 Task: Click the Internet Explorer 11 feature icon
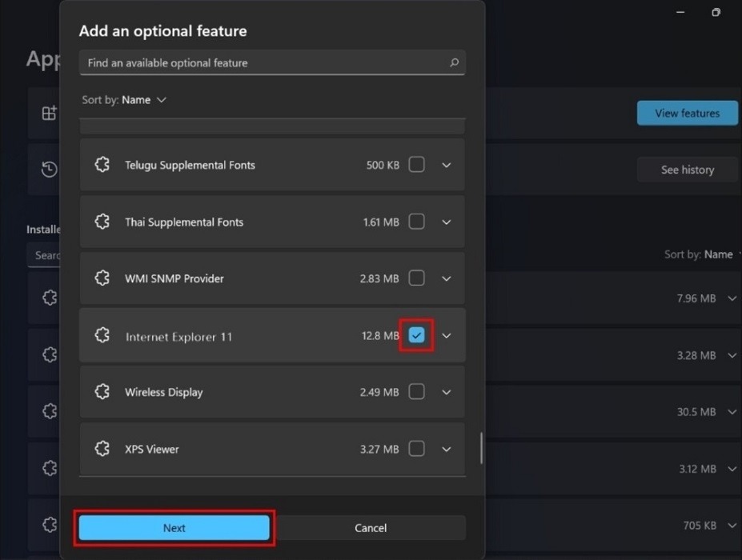tap(102, 335)
